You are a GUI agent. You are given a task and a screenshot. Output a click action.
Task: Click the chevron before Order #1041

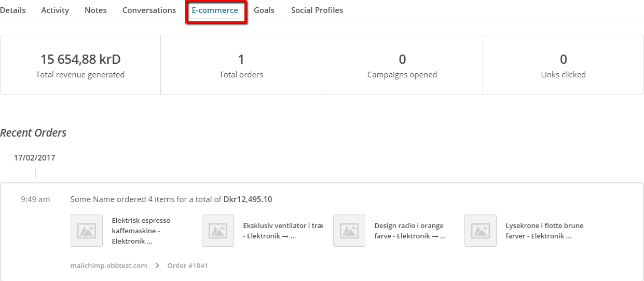coord(157,265)
